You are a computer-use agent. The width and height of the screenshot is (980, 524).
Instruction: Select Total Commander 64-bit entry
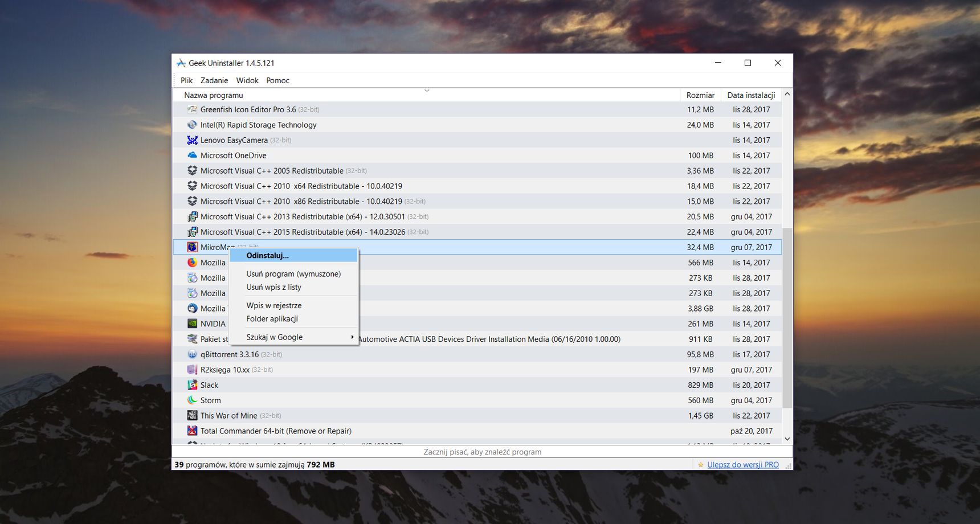pos(477,431)
